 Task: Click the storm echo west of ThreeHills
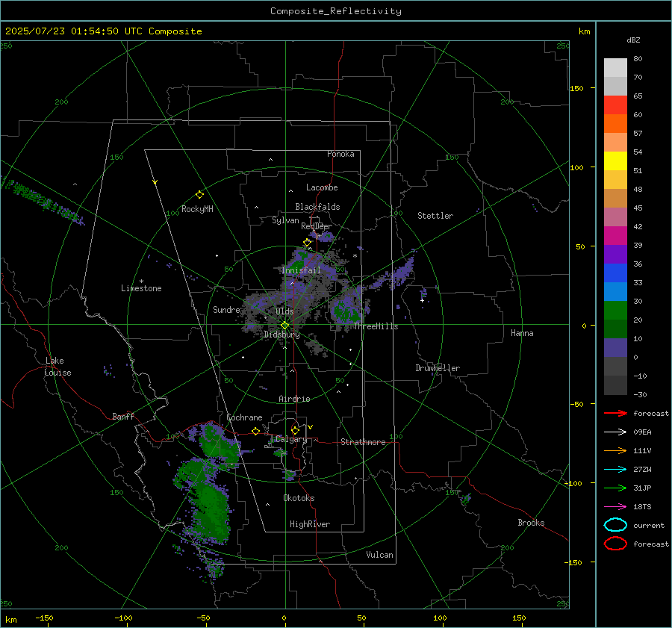pyautogui.click(x=346, y=308)
